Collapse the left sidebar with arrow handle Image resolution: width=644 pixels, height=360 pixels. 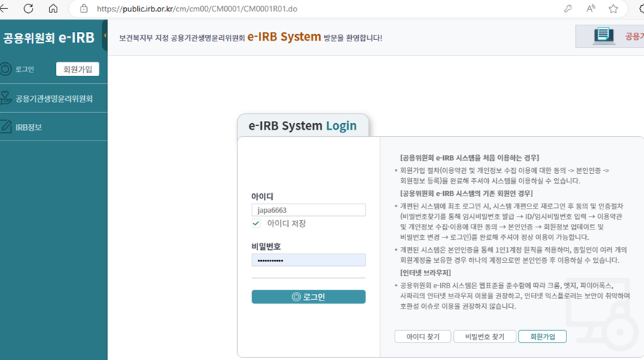[105, 36]
